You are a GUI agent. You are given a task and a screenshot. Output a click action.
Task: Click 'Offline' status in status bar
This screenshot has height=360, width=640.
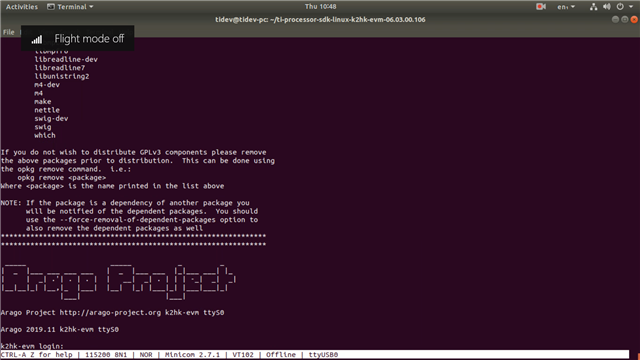point(281,355)
